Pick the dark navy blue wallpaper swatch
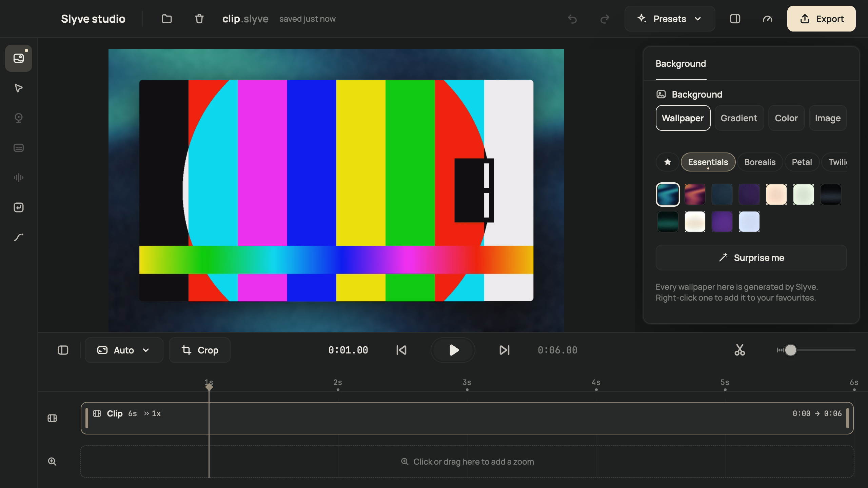Screen dimensions: 868x488 (722, 195)
